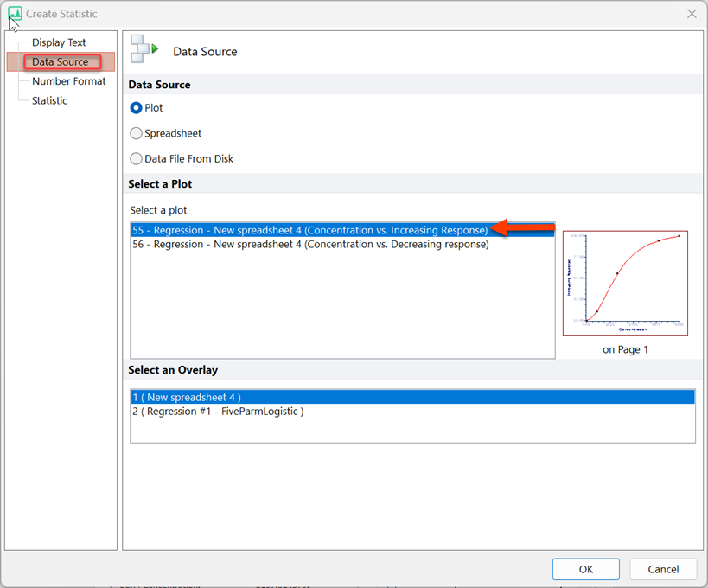This screenshot has height=588, width=708.
Task: Choose Data File From Disk option
Action: pyautogui.click(x=136, y=158)
